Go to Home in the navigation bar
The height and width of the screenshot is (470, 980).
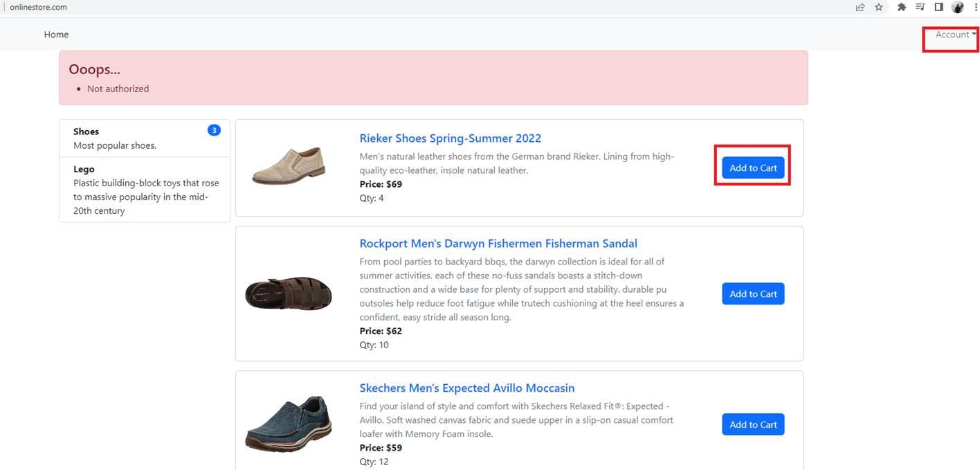point(56,35)
